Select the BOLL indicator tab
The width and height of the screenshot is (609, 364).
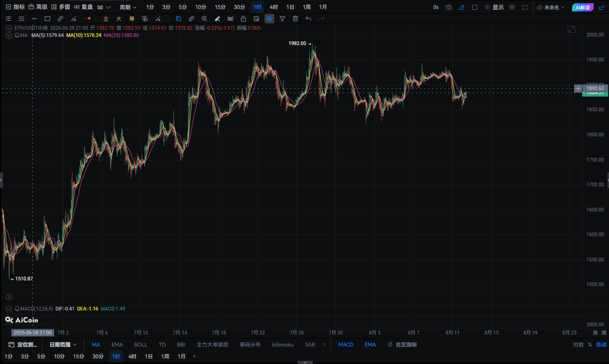141,345
